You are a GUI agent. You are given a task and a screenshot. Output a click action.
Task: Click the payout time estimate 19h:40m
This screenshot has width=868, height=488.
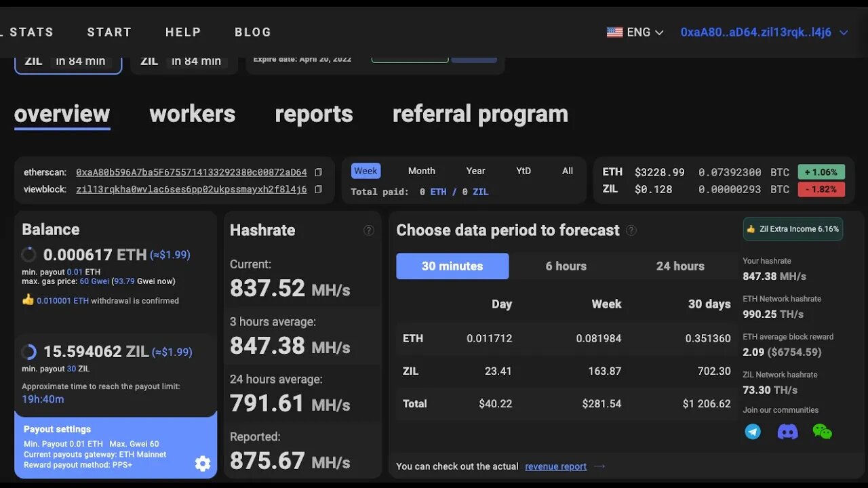pos(43,399)
